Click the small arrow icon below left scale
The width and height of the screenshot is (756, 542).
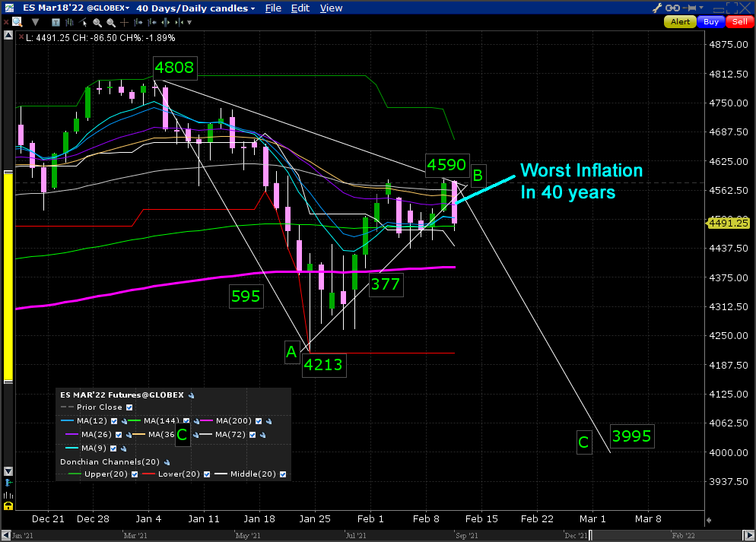[x=8, y=483]
